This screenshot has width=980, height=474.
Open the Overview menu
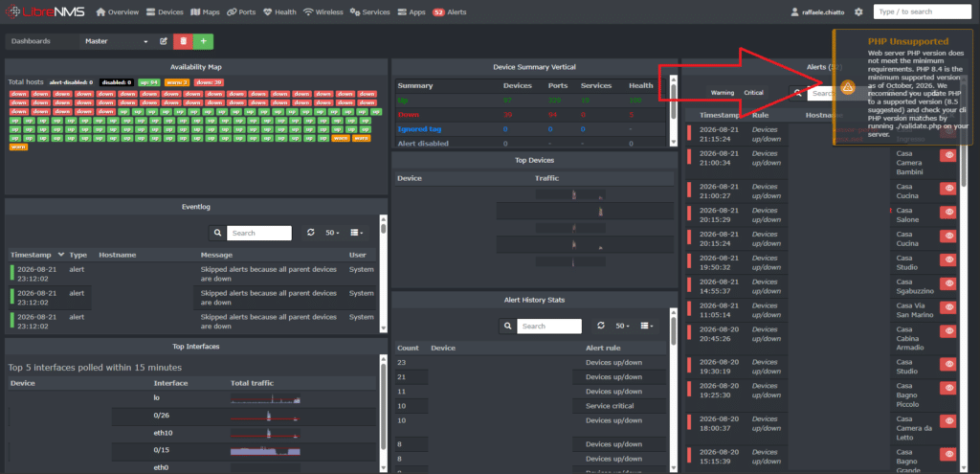click(118, 11)
